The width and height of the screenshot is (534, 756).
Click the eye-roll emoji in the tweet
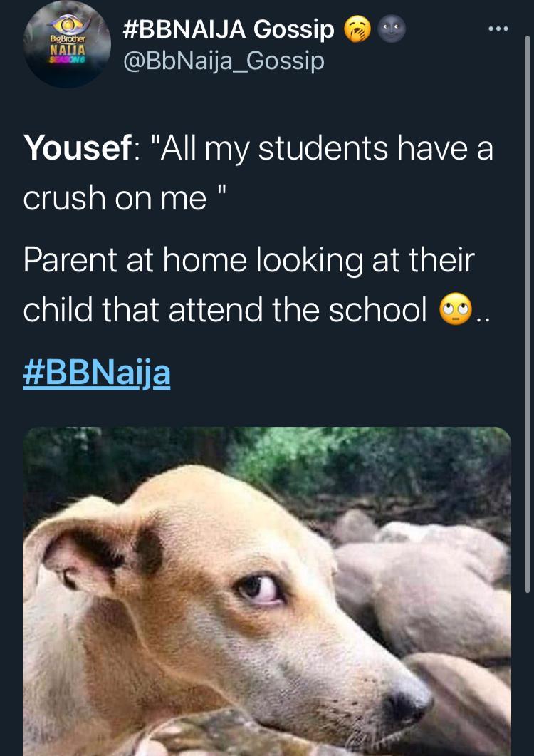click(456, 310)
